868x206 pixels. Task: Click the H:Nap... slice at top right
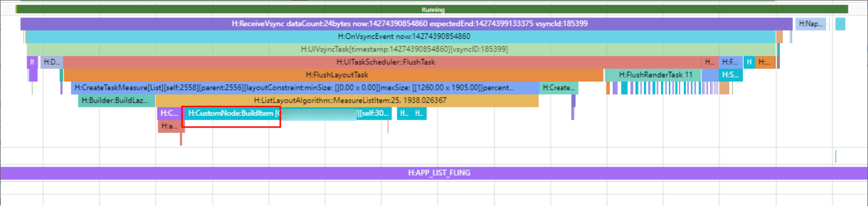[x=811, y=24]
